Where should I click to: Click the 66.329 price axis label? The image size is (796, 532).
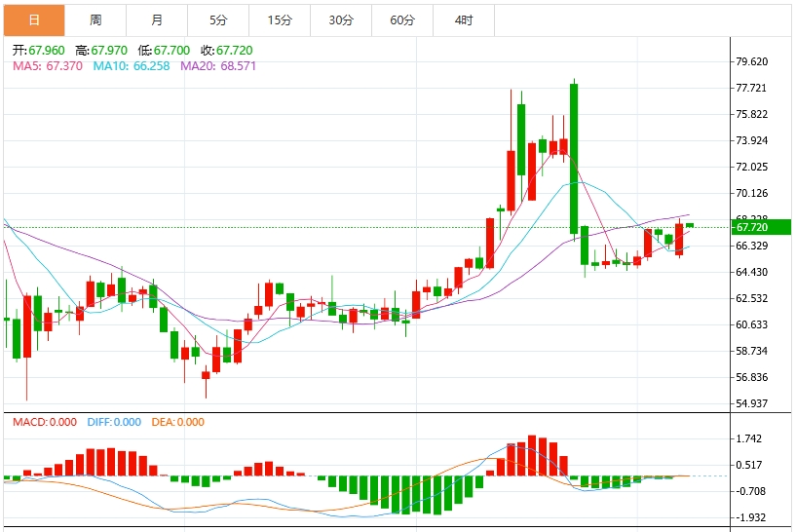[752, 246]
